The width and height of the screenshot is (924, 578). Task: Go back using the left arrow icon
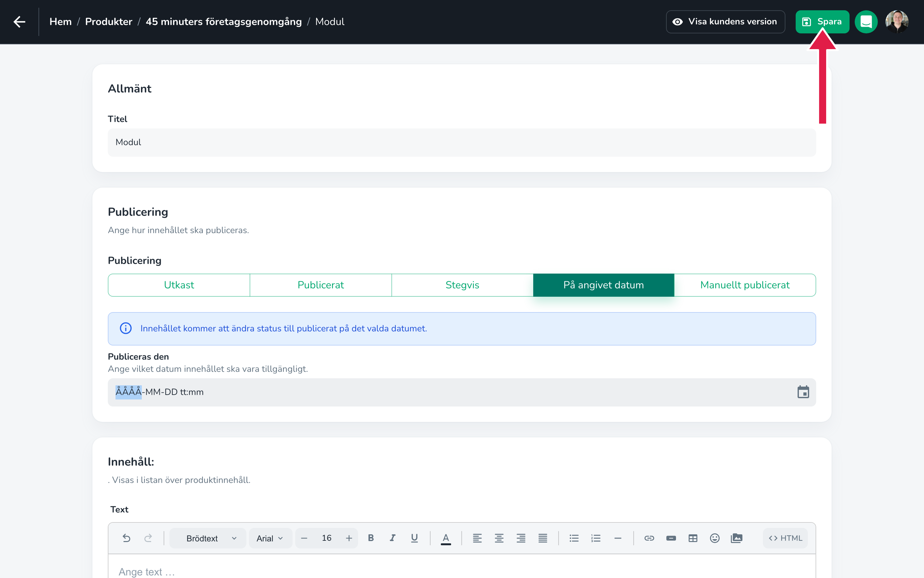(x=20, y=22)
